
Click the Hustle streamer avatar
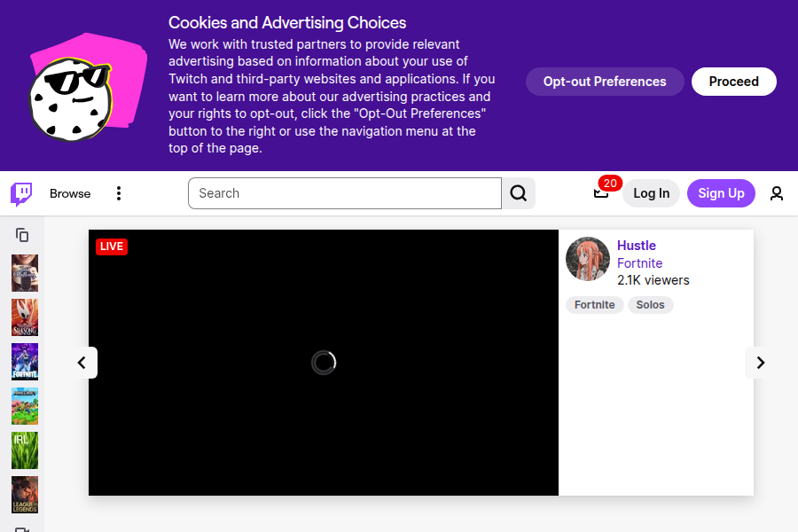(x=588, y=259)
